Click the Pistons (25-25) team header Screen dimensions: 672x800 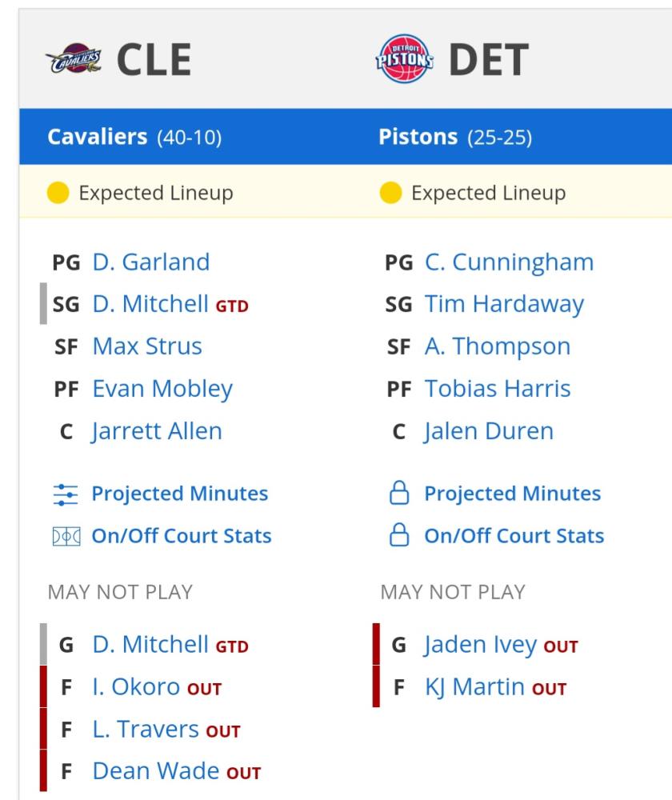tap(455, 138)
